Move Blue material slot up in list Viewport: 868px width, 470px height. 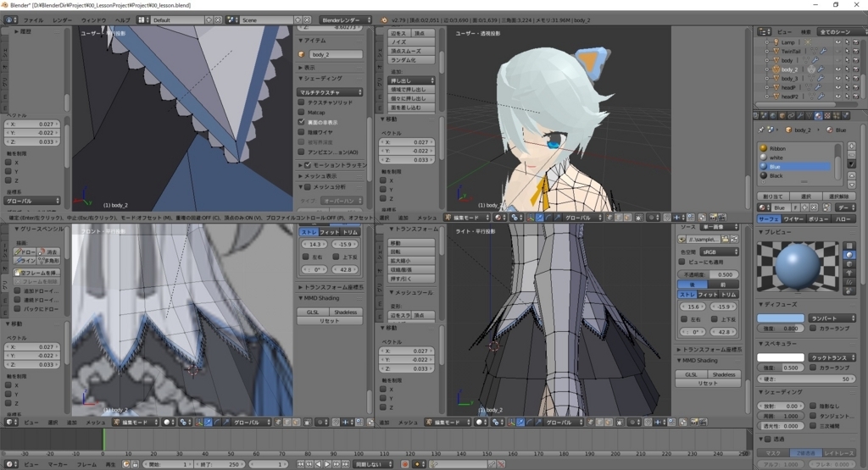click(851, 176)
